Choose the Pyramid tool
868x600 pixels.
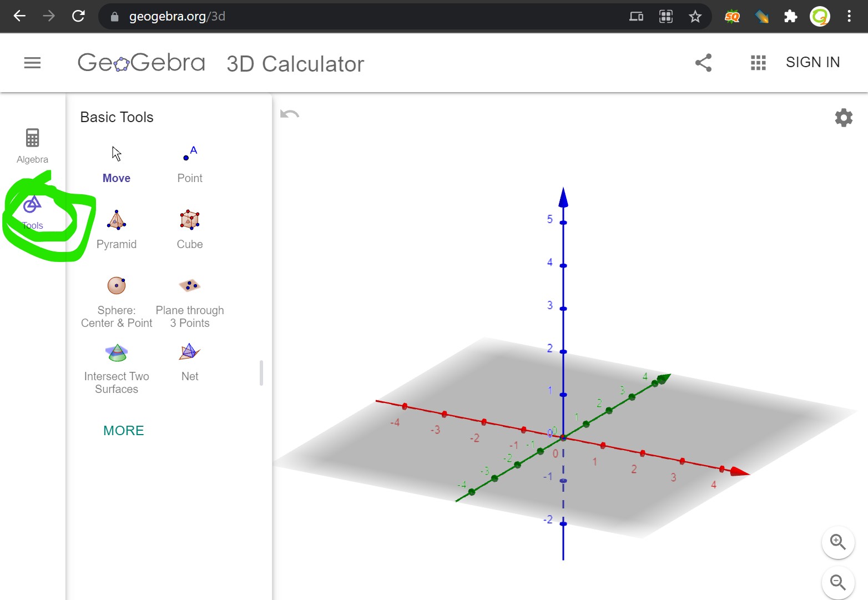tap(117, 230)
